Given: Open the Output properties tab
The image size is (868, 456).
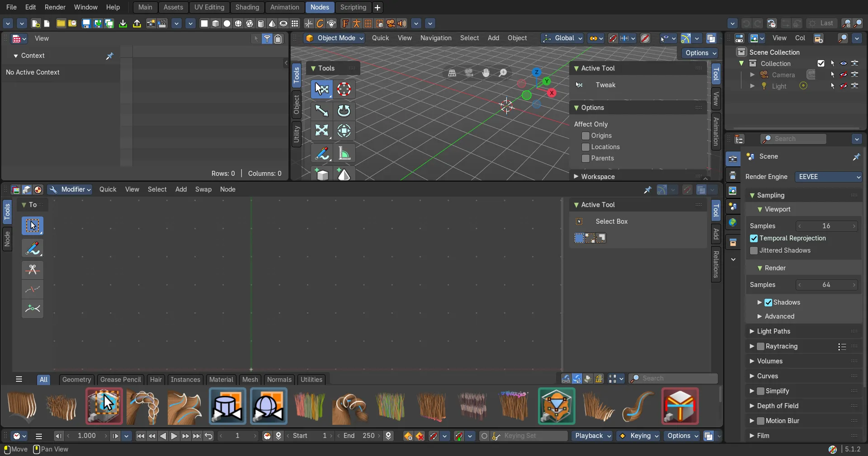Looking at the screenshot, I should [x=733, y=175].
